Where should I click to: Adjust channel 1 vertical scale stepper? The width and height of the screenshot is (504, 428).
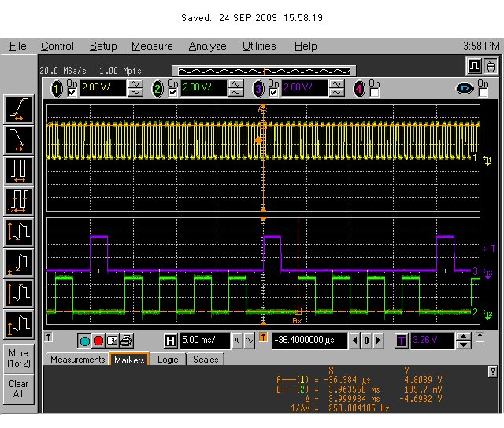click(135, 89)
